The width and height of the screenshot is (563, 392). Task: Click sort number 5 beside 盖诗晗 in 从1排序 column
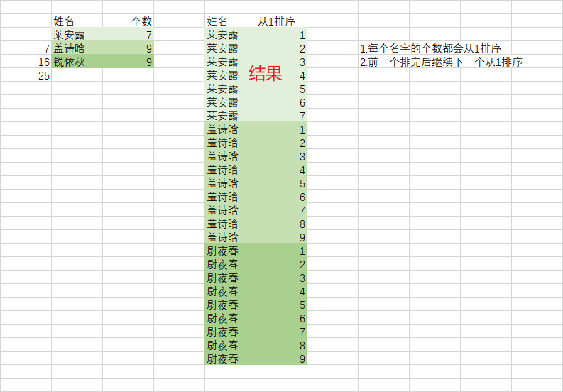click(x=281, y=183)
